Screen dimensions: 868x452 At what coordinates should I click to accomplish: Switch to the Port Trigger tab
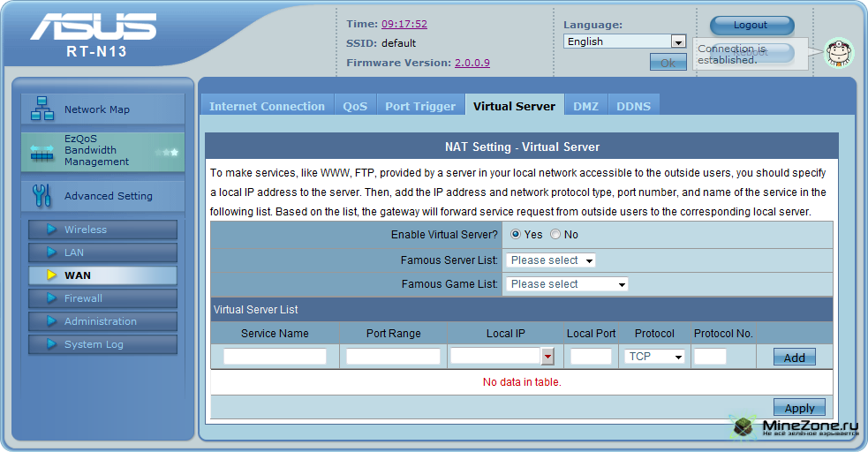(420, 106)
